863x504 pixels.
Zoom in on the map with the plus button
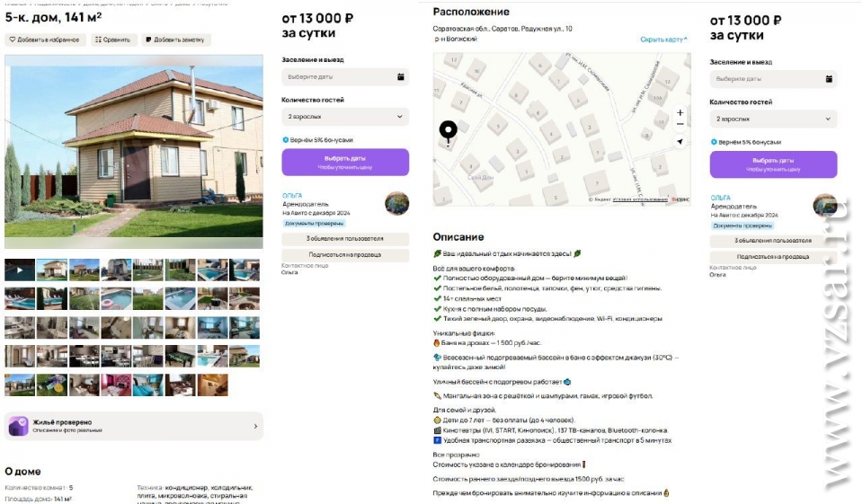point(681,113)
